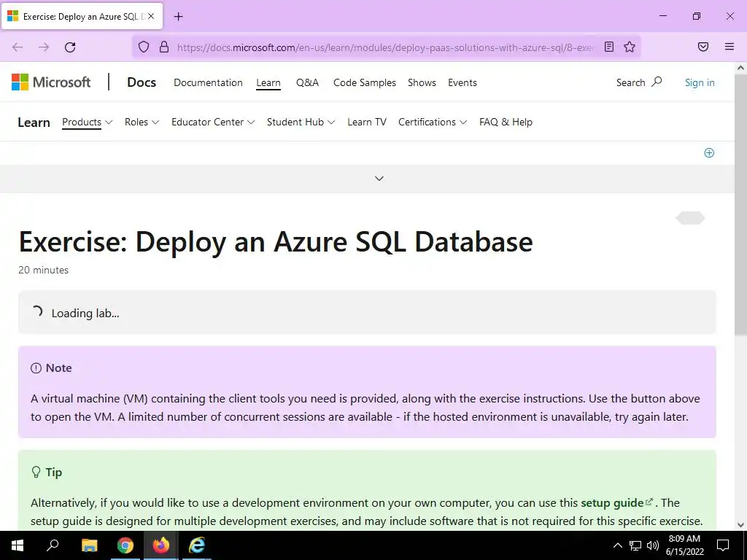Screen dimensions: 747x560
Task: Open Internet Explorer from taskbar
Action: click(197, 545)
